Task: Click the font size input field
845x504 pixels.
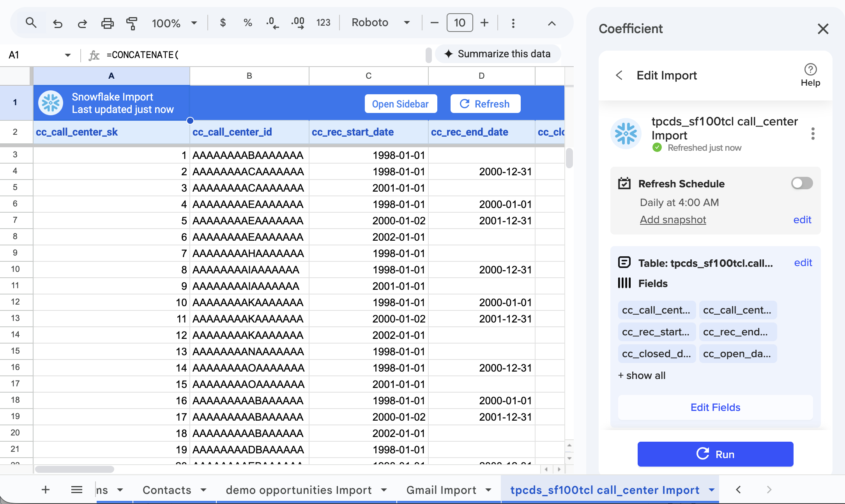Action: pos(460,23)
